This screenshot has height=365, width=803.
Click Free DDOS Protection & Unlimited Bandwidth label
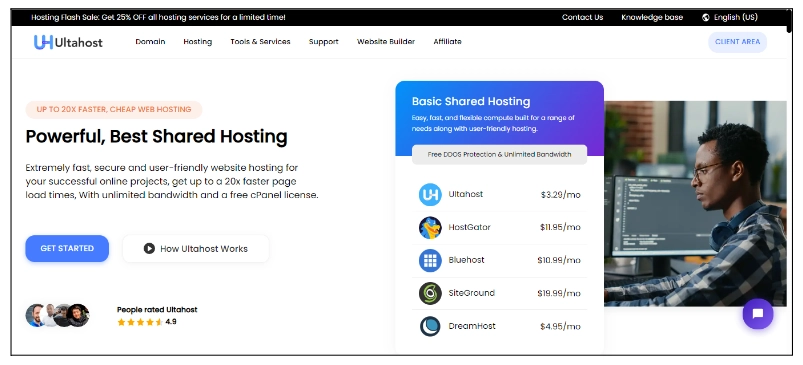click(x=499, y=155)
